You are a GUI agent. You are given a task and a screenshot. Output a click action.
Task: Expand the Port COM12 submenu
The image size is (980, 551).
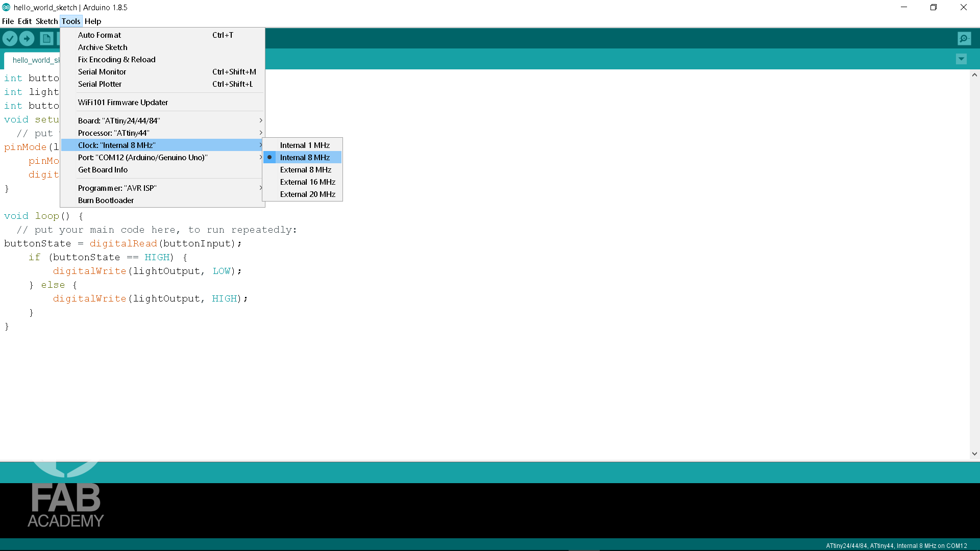pos(162,158)
